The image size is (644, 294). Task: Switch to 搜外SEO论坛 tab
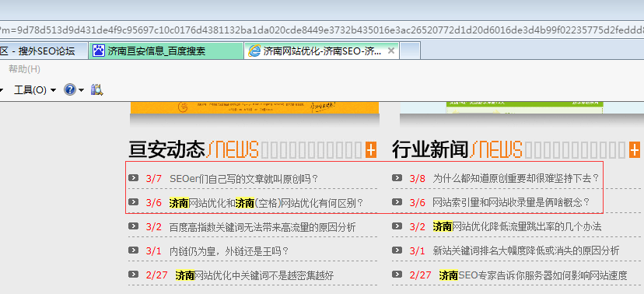click(44, 51)
